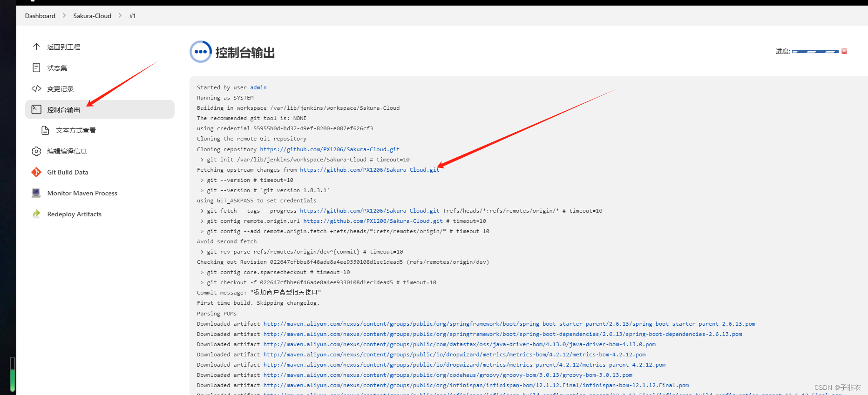Click the 控制台输出 page heading

245,53
